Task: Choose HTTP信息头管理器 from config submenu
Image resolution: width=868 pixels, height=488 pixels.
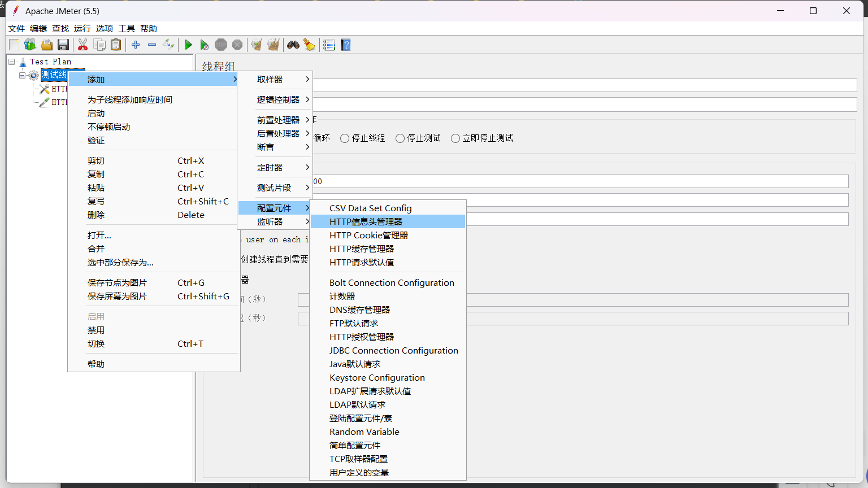Action: pos(388,222)
